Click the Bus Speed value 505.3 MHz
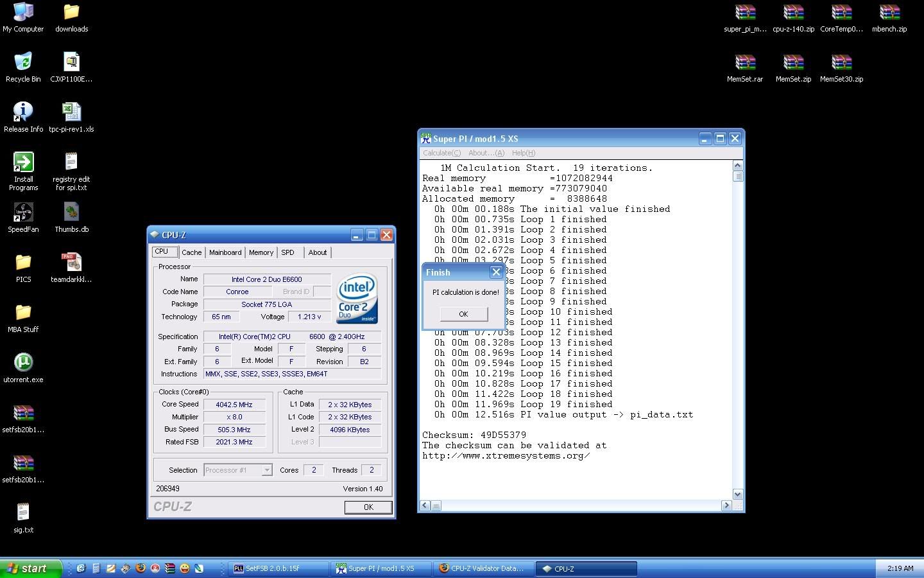The width and height of the screenshot is (924, 578). 234,430
